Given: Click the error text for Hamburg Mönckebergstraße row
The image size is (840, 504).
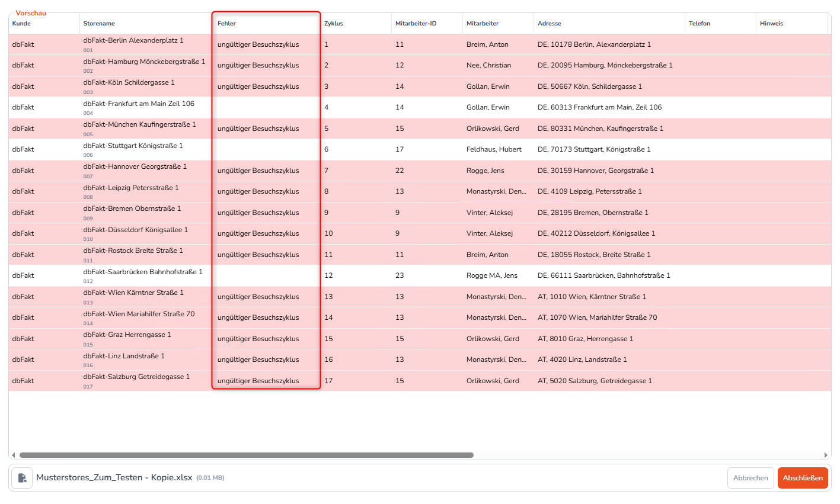Looking at the screenshot, I should pos(258,66).
